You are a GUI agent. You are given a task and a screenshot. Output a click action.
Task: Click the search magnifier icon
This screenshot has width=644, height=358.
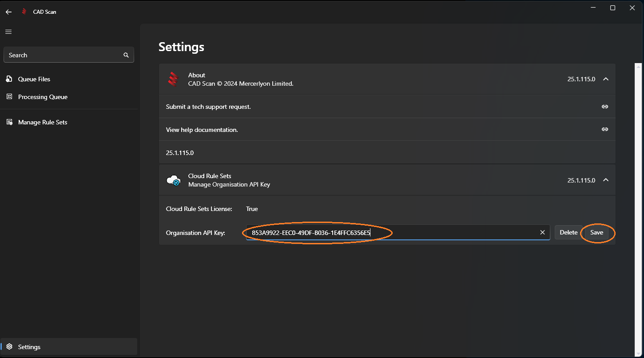pos(126,55)
